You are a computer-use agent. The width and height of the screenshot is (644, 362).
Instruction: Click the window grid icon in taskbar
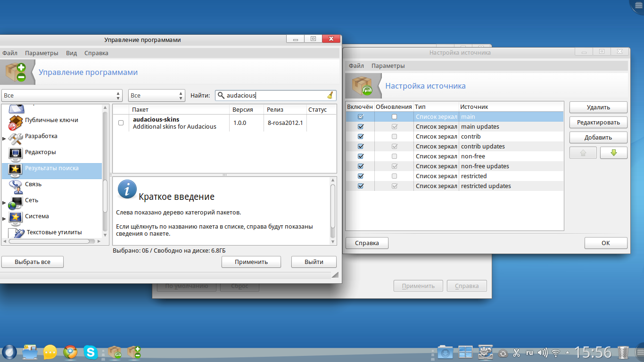tap(465, 352)
